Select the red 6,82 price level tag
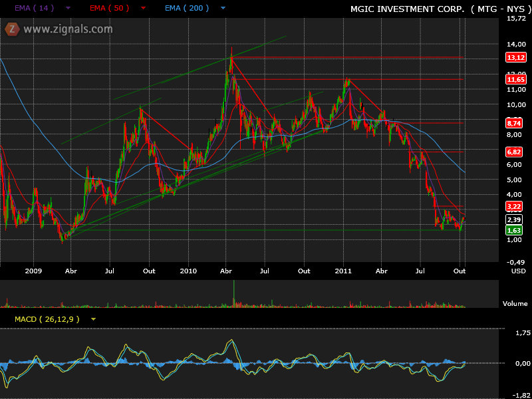The image size is (532, 399). tap(513, 152)
